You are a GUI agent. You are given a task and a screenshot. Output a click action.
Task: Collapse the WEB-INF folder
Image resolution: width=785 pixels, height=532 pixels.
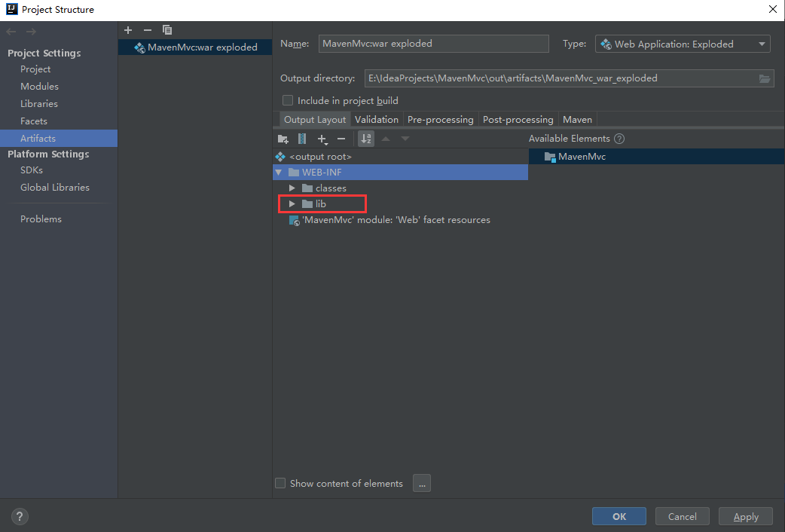coord(278,173)
